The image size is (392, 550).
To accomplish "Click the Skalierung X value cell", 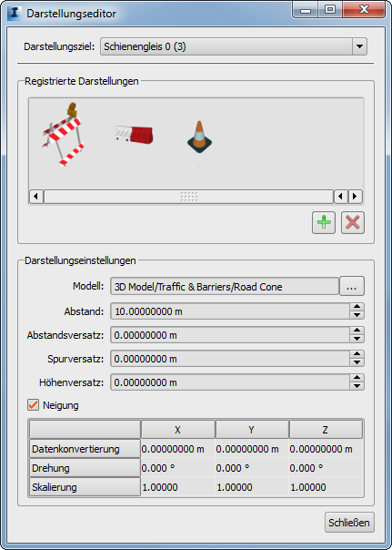I will (x=177, y=487).
